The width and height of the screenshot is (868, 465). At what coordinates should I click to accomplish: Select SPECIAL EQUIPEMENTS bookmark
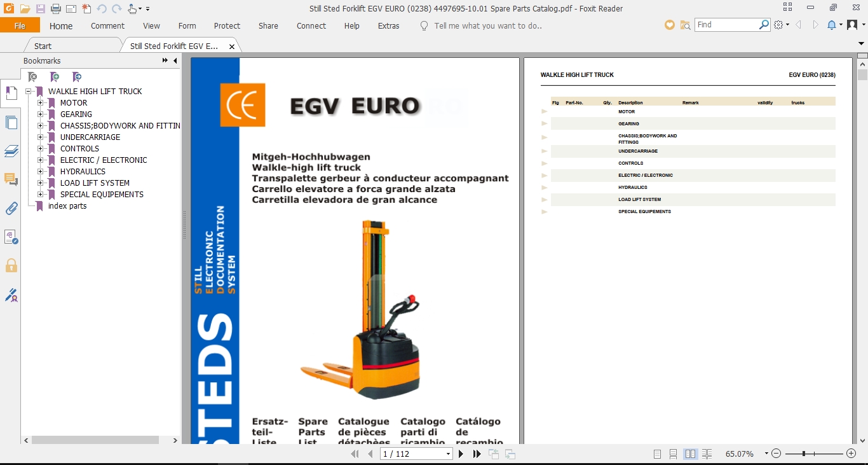(102, 195)
